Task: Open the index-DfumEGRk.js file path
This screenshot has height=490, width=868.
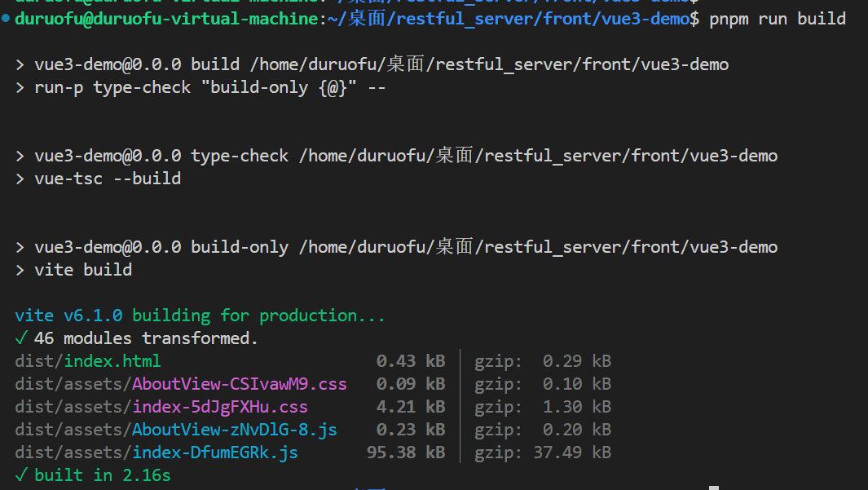Action: [214, 452]
